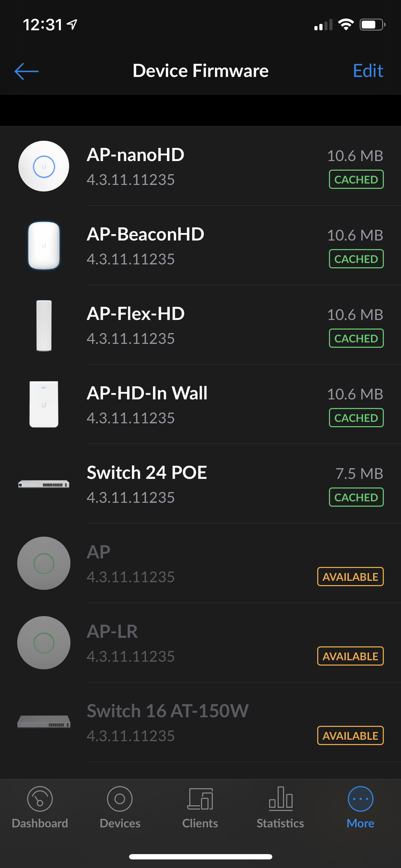Tap AVAILABLE badge for AP firmware
401x868 pixels.
tap(350, 577)
